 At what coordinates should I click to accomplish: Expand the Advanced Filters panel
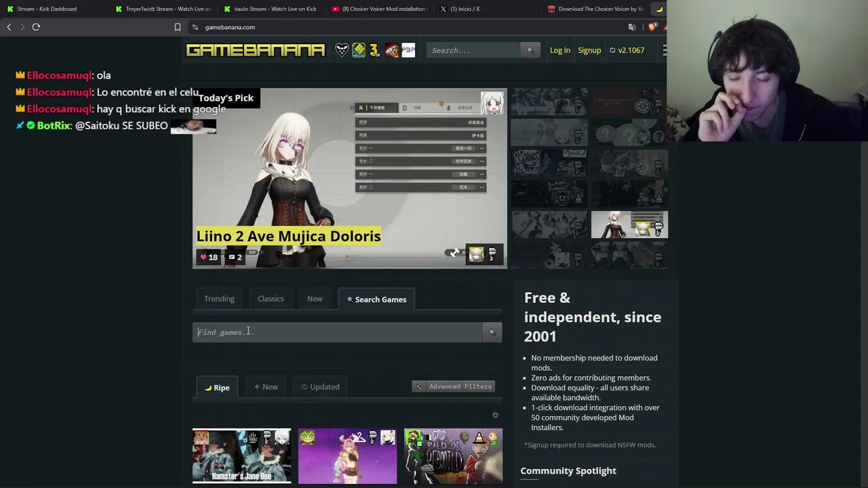(454, 386)
